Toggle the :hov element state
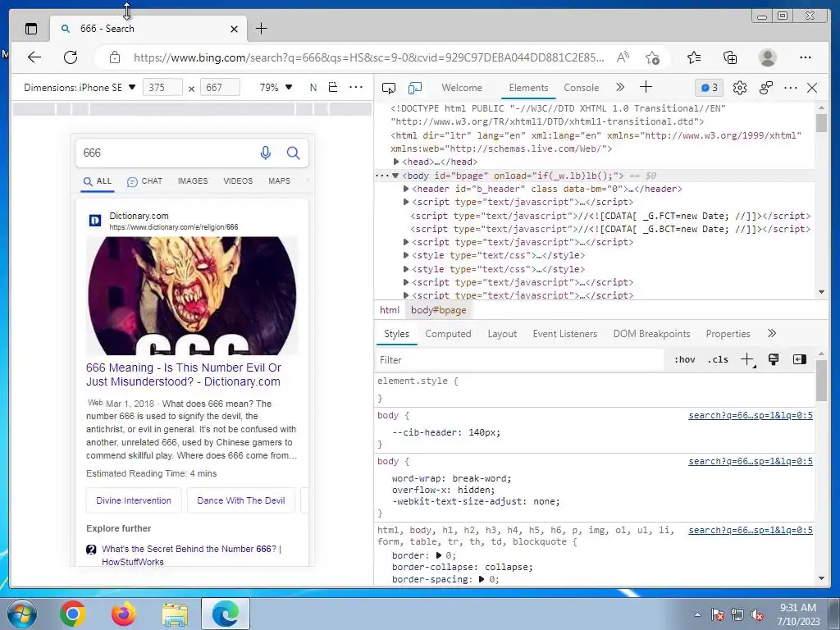Screen dimensions: 840x630 685,360
